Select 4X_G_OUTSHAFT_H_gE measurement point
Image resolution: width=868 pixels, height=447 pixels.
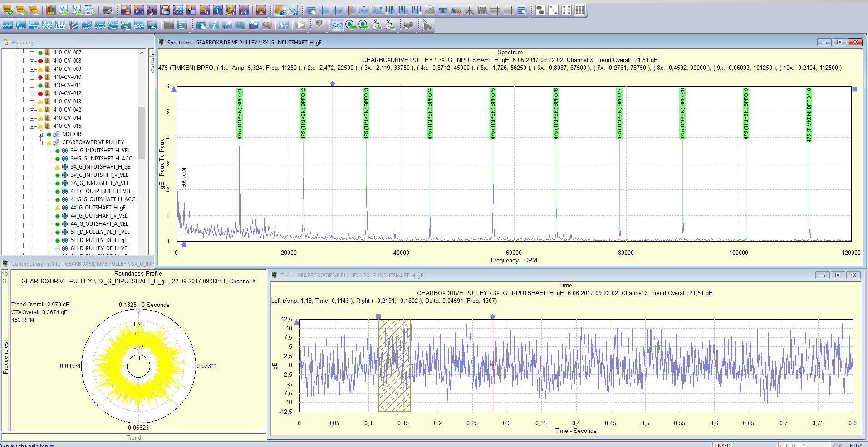pos(98,208)
